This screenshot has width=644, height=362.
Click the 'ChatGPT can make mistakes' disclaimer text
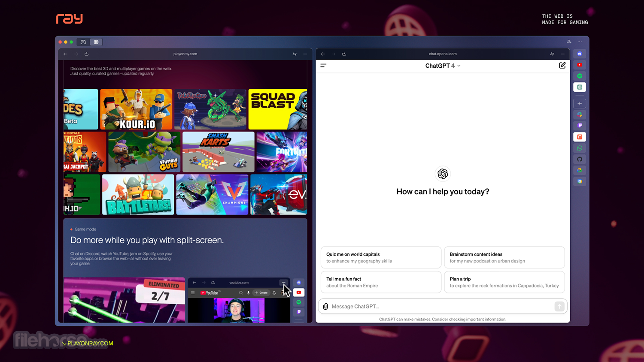pos(443,319)
